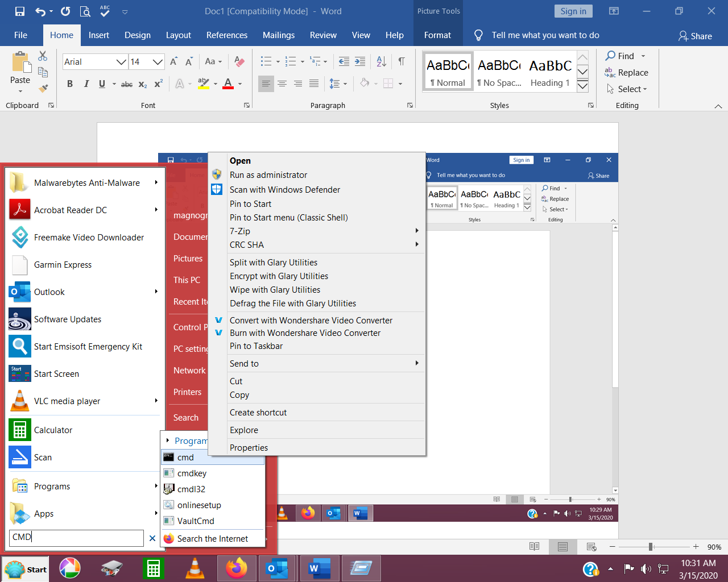Click the Bullets list icon
This screenshot has width=728, height=582.
266,61
